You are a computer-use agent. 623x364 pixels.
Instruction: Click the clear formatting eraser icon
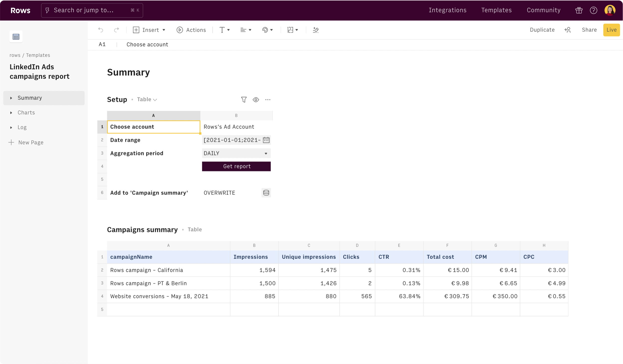click(316, 30)
